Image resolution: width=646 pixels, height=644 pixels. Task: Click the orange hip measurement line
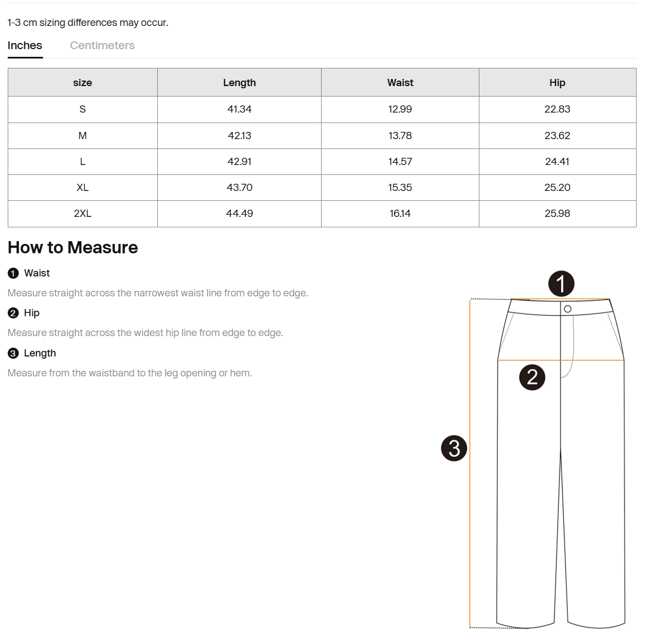560,360
